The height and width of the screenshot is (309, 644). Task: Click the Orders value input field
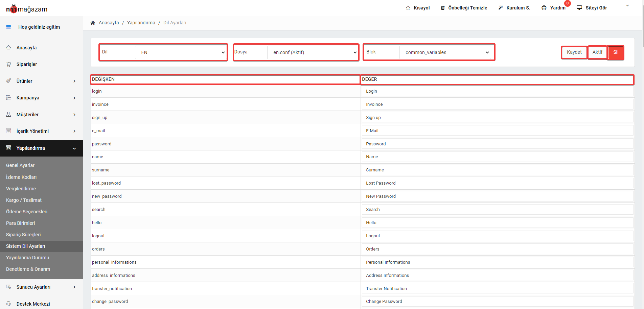click(498, 249)
